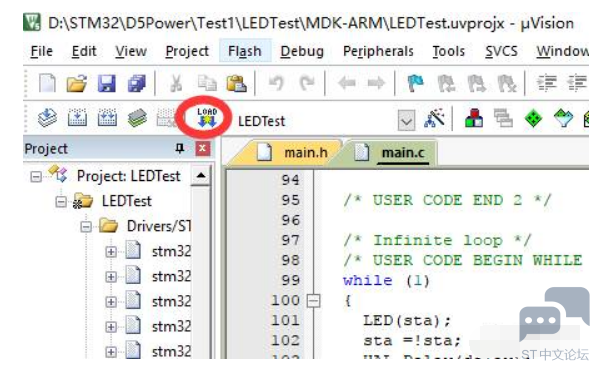Open the Debug menu
Viewport: 598px width, 370px height.
pos(302,51)
